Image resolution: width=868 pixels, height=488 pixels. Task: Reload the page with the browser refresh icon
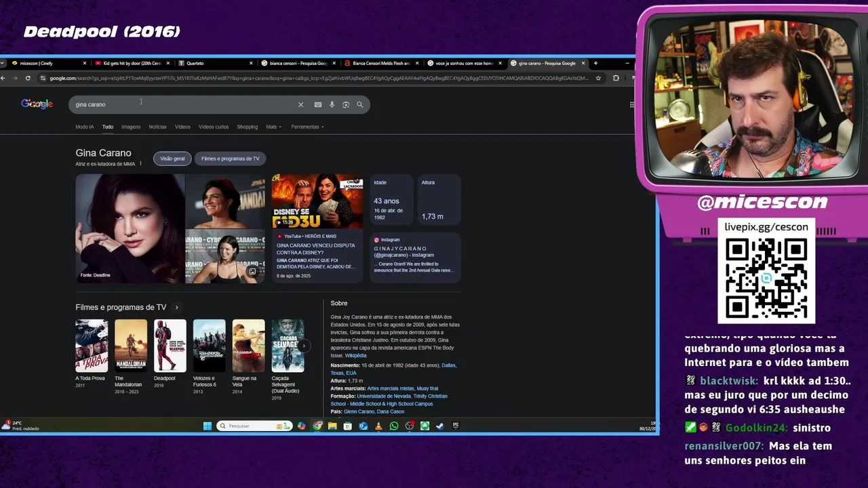coord(28,78)
